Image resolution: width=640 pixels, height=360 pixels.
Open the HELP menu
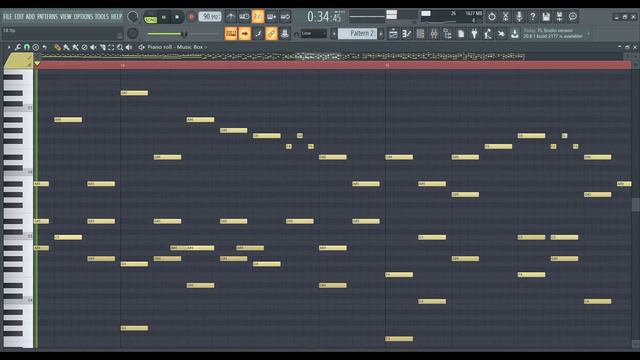tap(116, 17)
